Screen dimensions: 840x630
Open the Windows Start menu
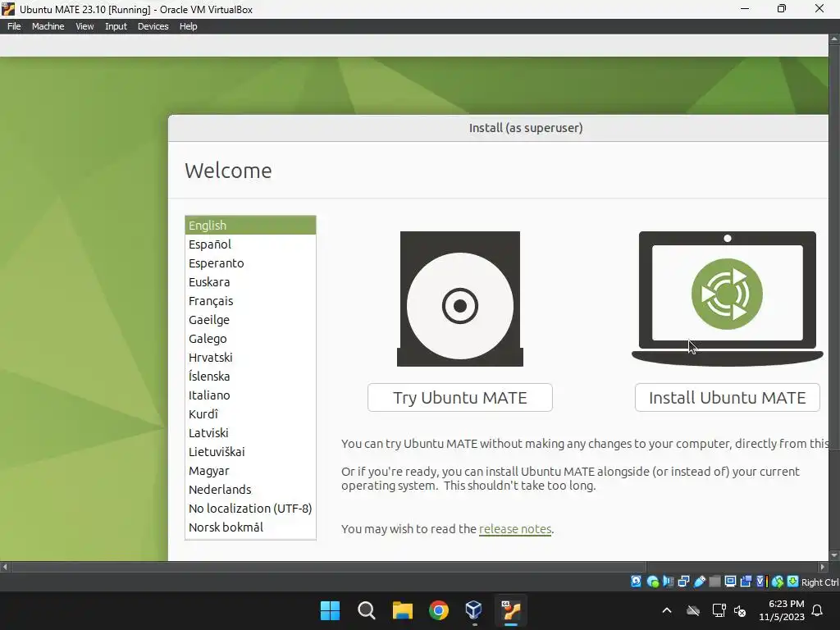point(330,610)
